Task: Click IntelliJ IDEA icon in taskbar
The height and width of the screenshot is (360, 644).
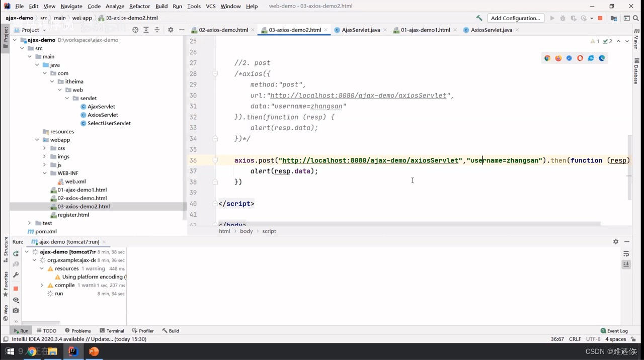Action: click(73, 351)
